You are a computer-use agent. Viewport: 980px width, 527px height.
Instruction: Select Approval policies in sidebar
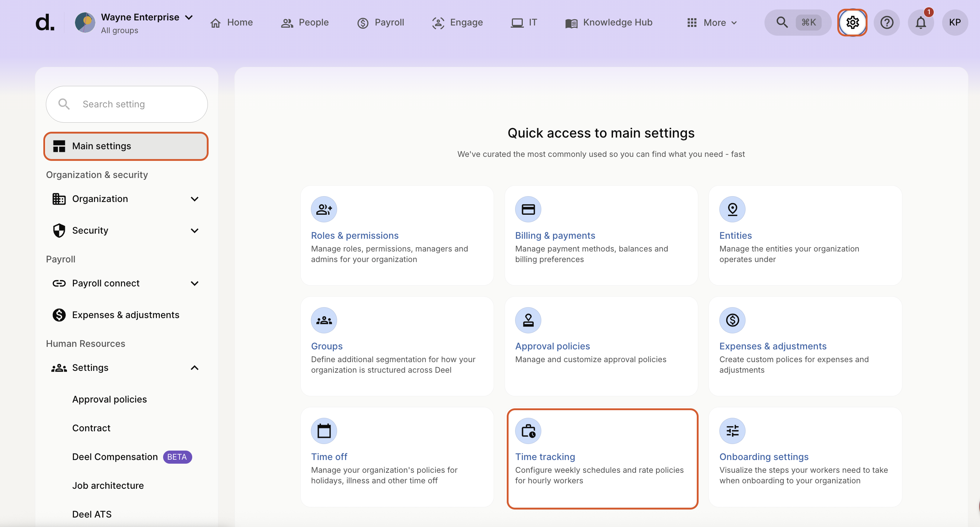(x=110, y=399)
